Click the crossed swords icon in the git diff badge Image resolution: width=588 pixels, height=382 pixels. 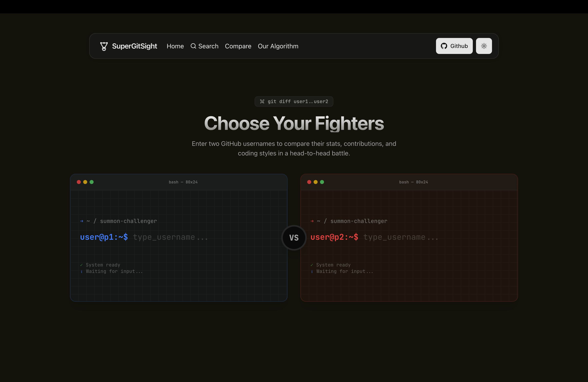262,101
